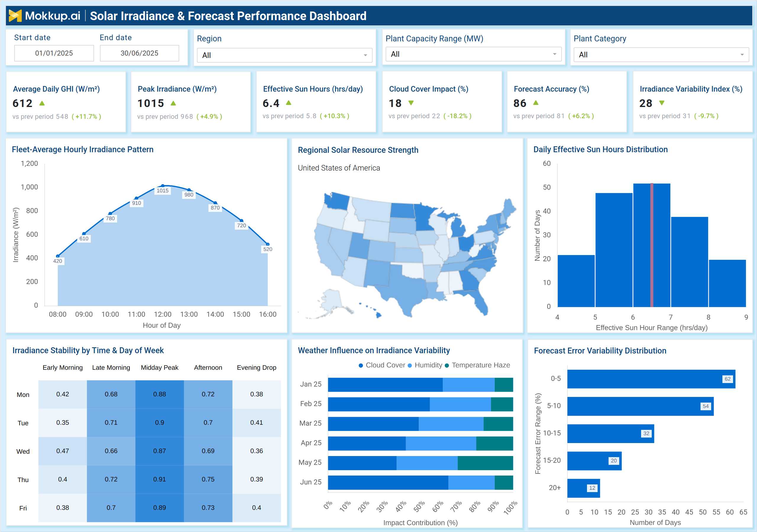Viewport: 757px width, 532px height.
Task: Open the Region dropdown
Action: click(x=284, y=55)
